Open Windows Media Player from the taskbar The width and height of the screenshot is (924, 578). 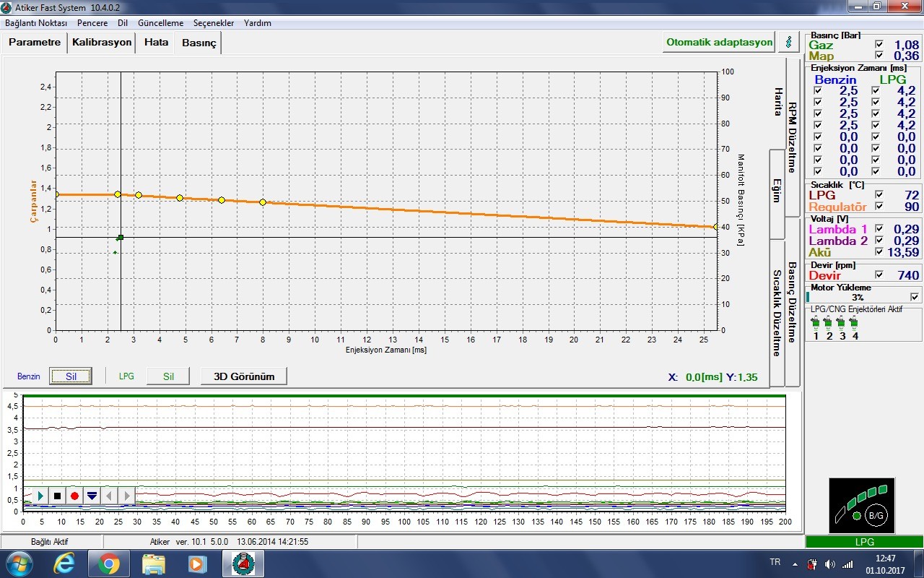[196, 564]
